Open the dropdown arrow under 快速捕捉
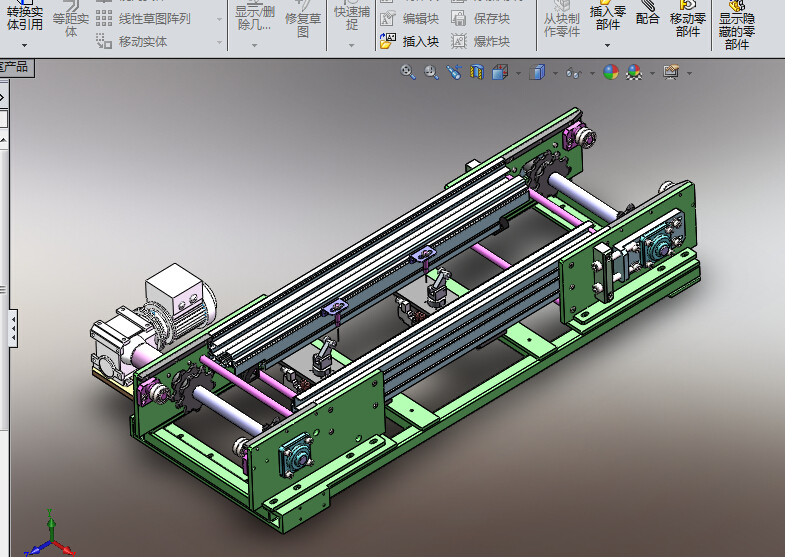785x557 pixels. pyautogui.click(x=351, y=46)
